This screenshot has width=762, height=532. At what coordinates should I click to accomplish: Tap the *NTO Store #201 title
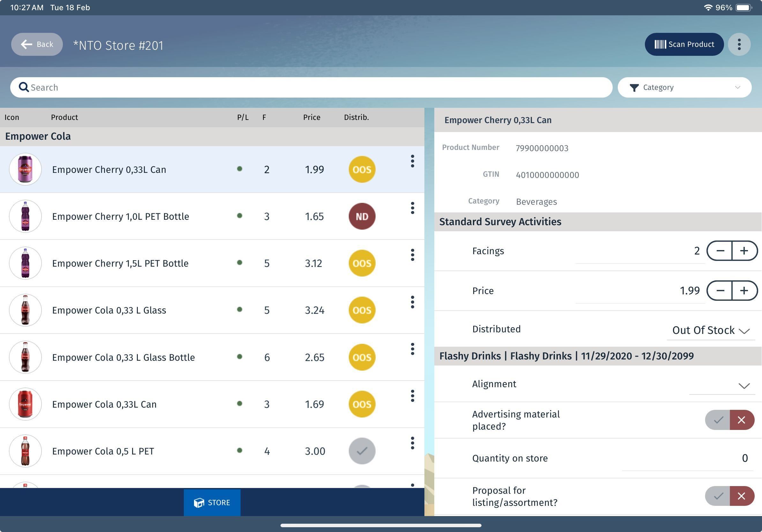click(x=118, y=45)
